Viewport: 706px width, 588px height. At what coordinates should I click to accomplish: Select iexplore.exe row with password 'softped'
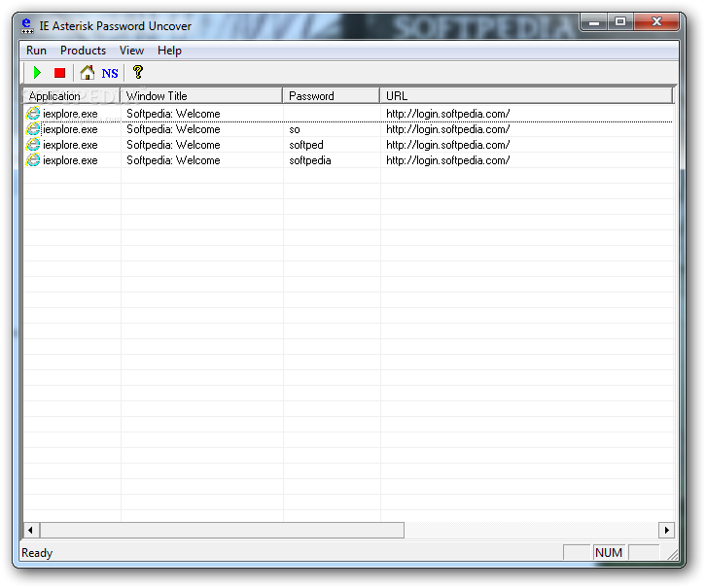click(x=348, y=145)
